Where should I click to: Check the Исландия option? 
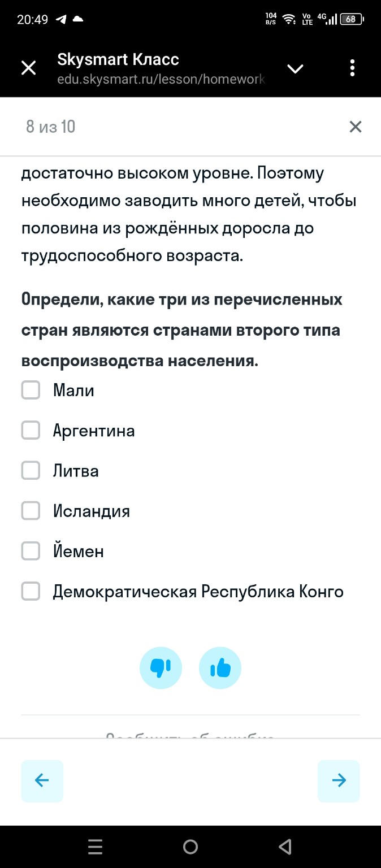pyautogui.click(x=30, y=510)
